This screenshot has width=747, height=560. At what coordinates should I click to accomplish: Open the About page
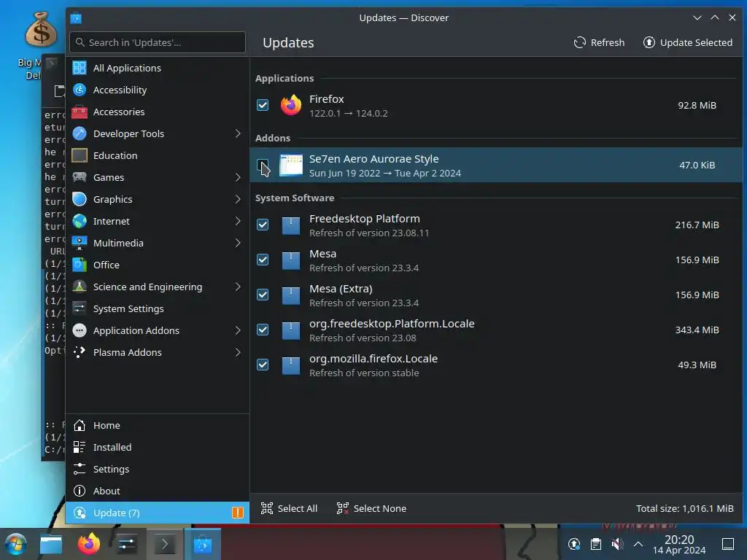(158, 491)
